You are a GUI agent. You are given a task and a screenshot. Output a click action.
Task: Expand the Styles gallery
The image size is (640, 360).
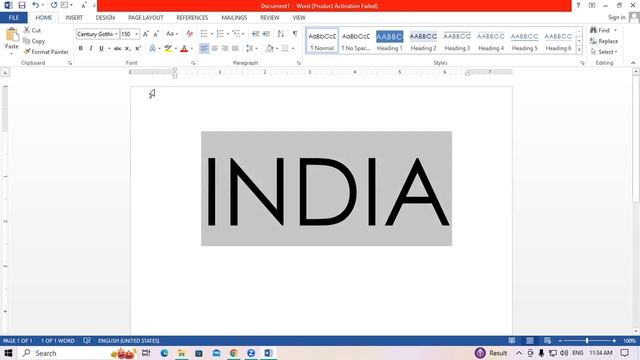pyautogui.click(x=579, y=50)
